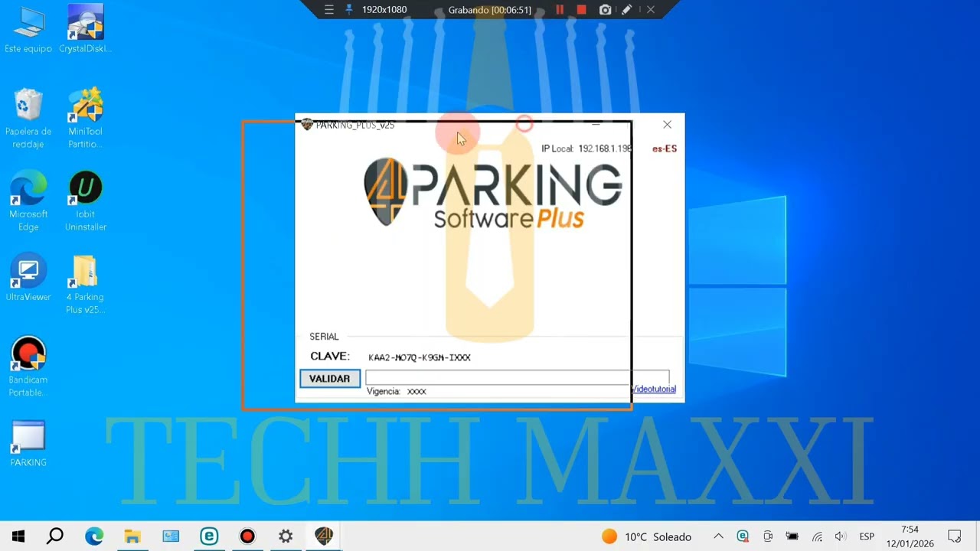Screen dimensions: 980x551
Task: Select the 1920x1080 resolution label
Action: click(384, 10)
